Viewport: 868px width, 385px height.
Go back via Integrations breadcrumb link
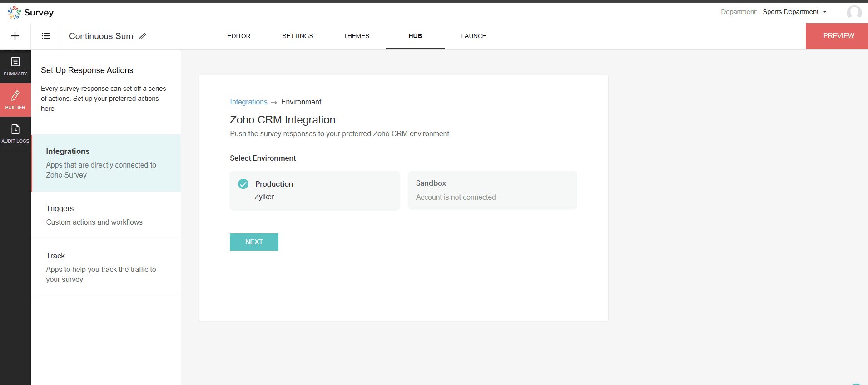pos(248,102)
